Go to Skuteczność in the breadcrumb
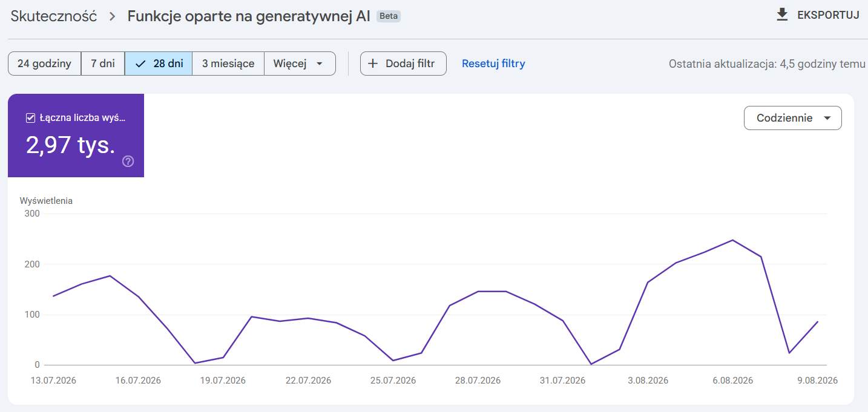 [x=54, y=16]
